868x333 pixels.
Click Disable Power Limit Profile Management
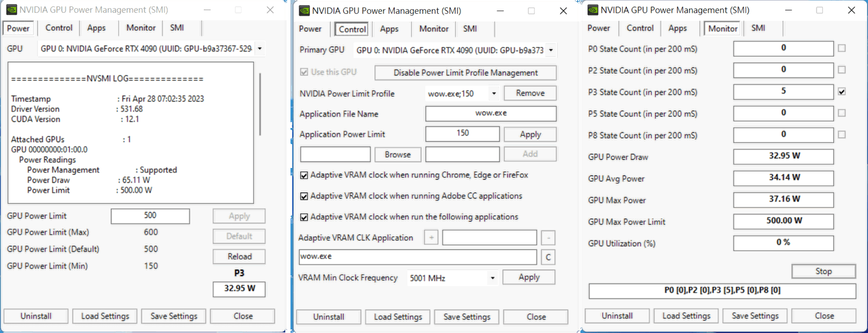(x=465, y=73)
